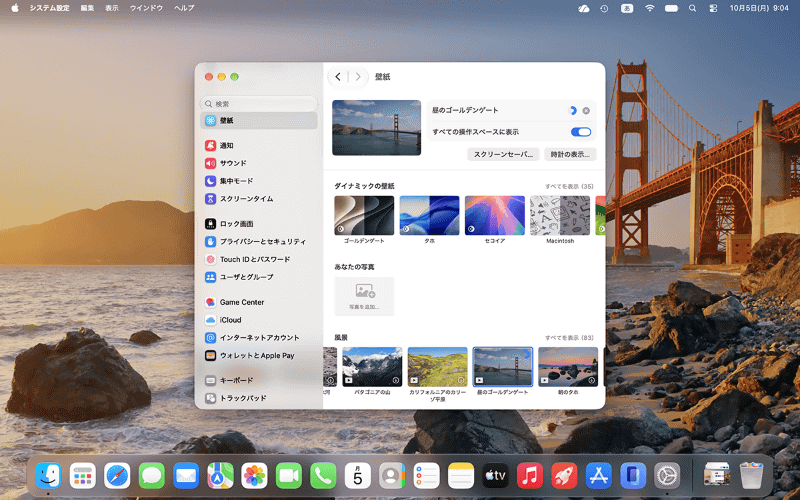Open the 編集 menu
This screenshot has height=500, width=800.
[x=87, y=8]
